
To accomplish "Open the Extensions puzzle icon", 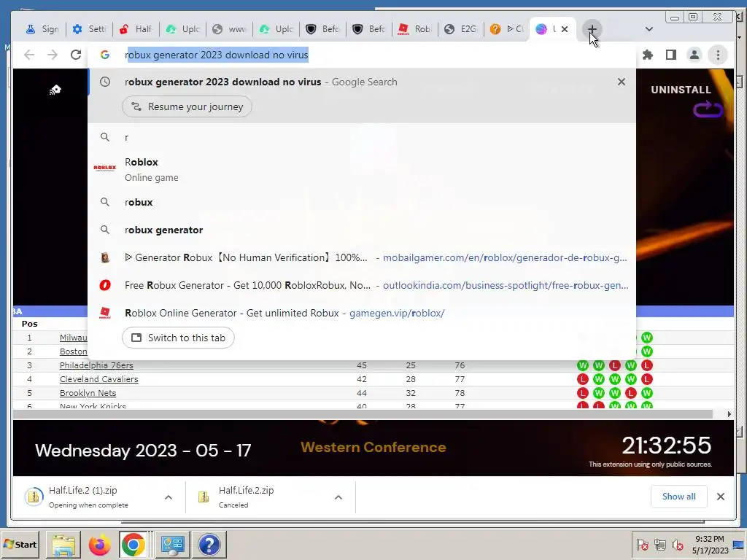I will pos(648,55).
